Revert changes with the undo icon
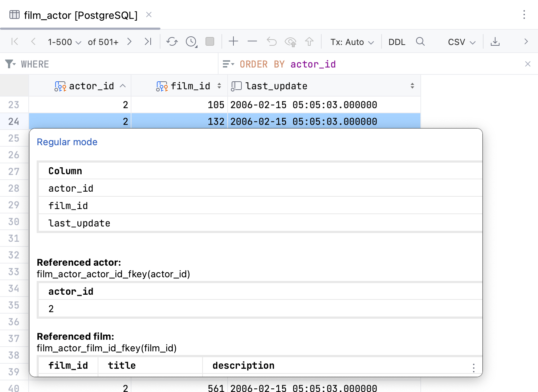 click(x=272, y=42)
